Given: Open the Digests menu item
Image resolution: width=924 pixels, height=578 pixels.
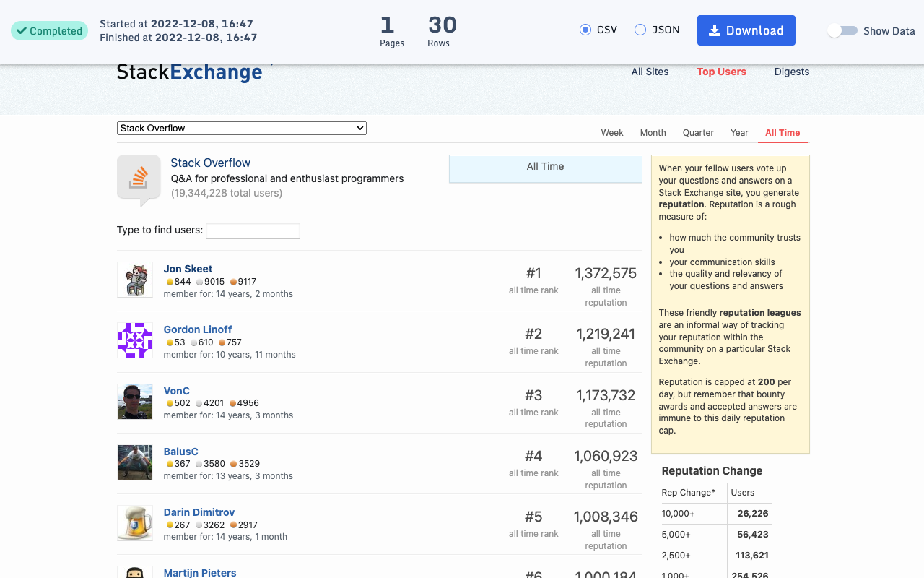Looking at the screenshot, I should 792,72.
